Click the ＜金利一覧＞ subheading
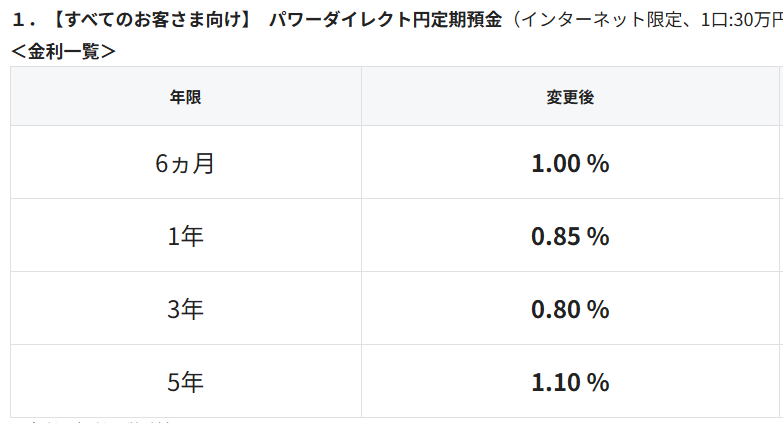This screenshot has width=783, height=423. click(x=64, y=50)
